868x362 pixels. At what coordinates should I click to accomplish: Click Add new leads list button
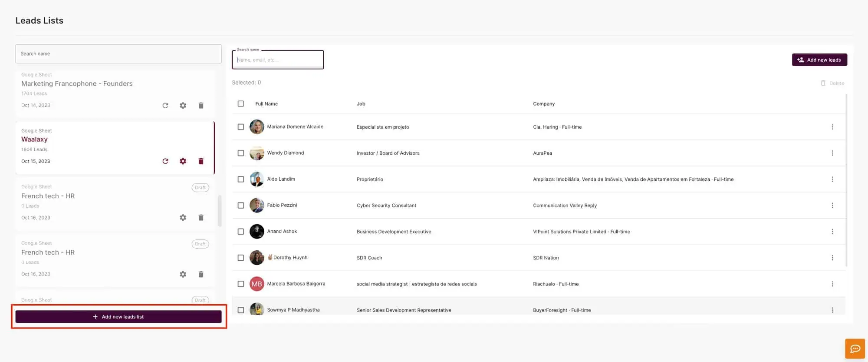(118, 317)
